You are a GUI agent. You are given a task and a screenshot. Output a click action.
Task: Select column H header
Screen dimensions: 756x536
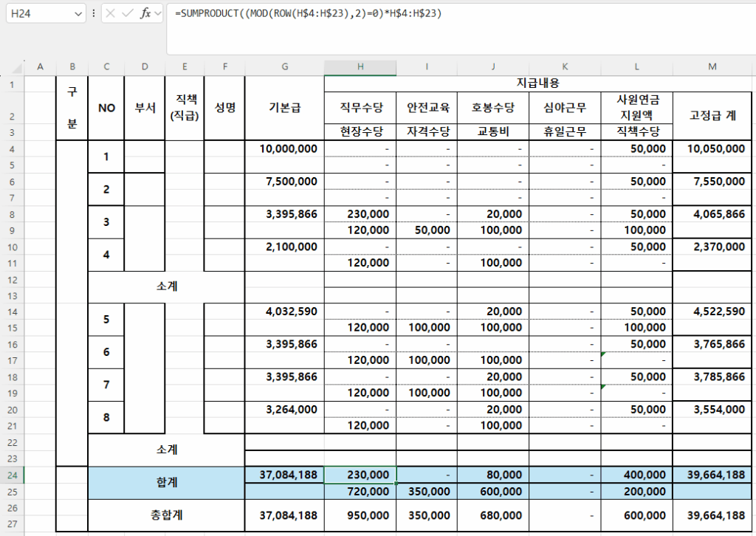click(360, 67)
